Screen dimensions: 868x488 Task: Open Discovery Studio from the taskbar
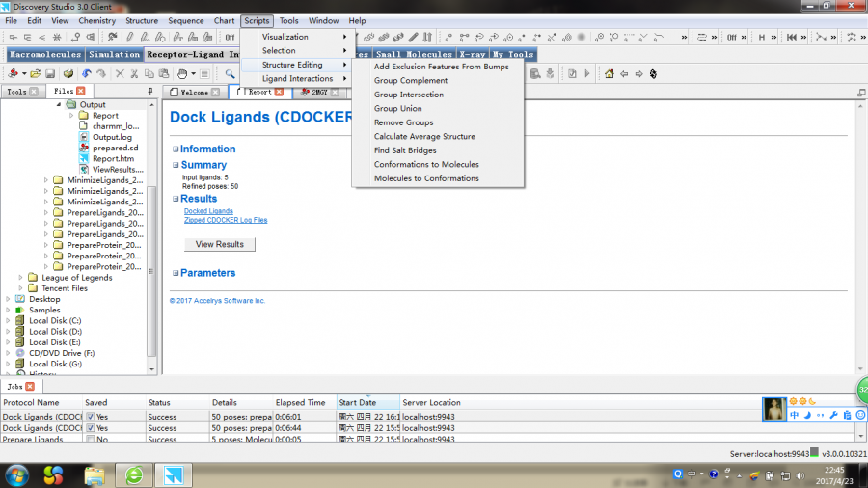tap(174, 475)
